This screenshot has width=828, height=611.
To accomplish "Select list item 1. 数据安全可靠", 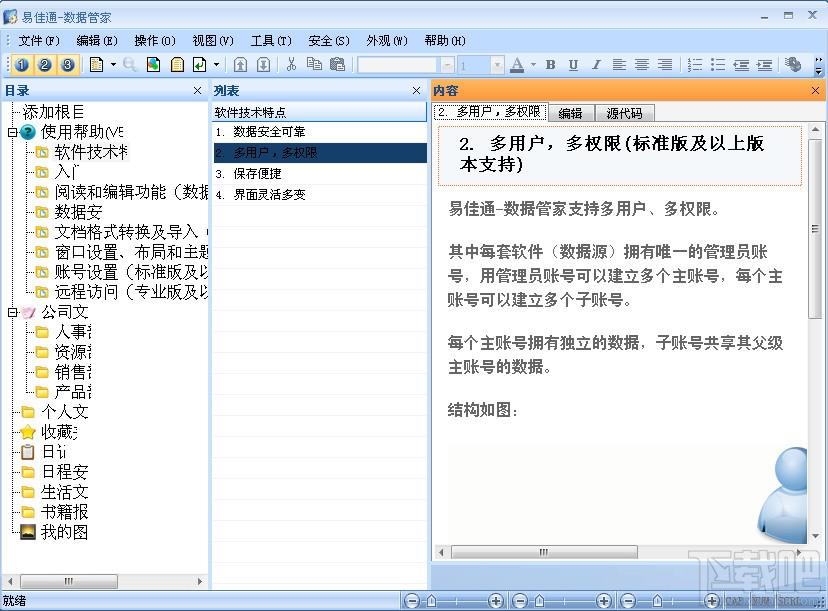I will point(319,132).
